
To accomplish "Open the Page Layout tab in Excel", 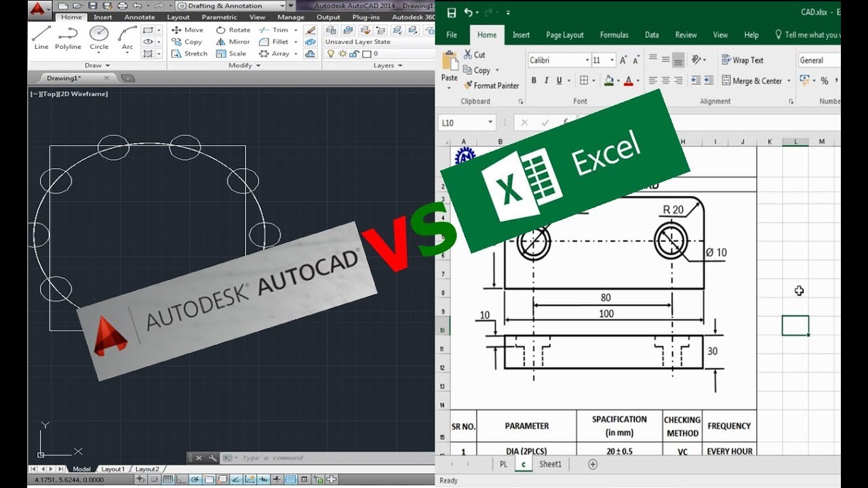I will tap(565, 35).
